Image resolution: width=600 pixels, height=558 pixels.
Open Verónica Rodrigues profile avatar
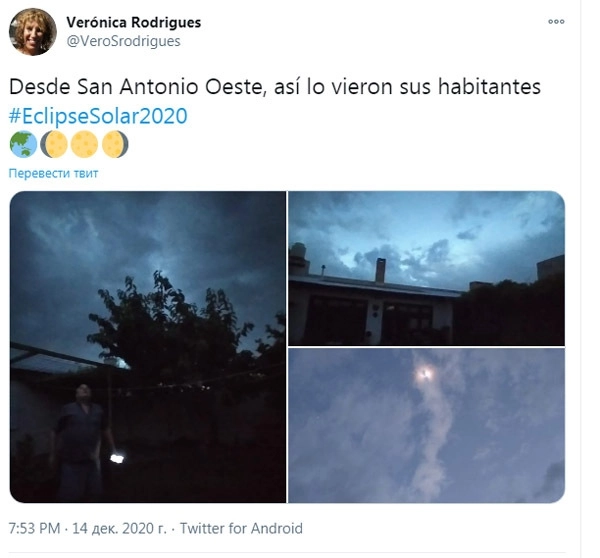tap(33, 32)
